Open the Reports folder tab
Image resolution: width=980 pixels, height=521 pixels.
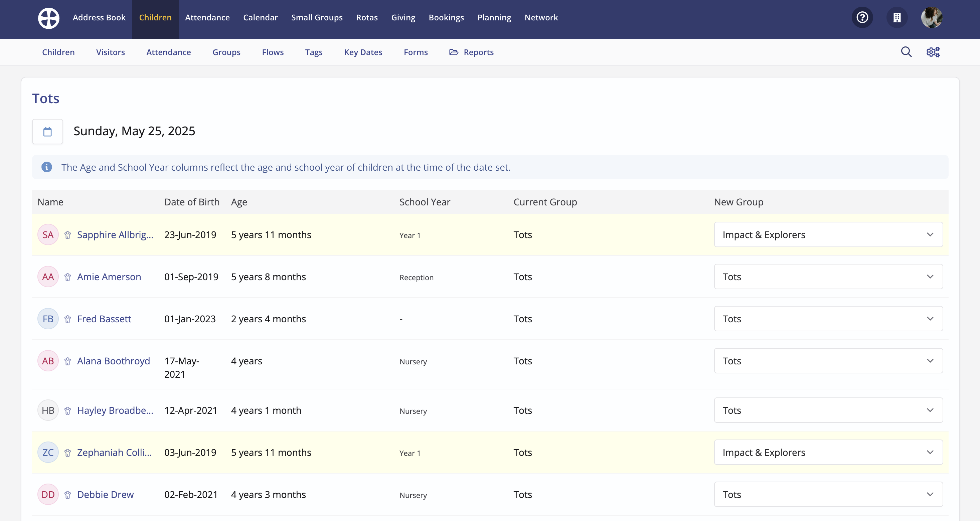tap(471, 52)
